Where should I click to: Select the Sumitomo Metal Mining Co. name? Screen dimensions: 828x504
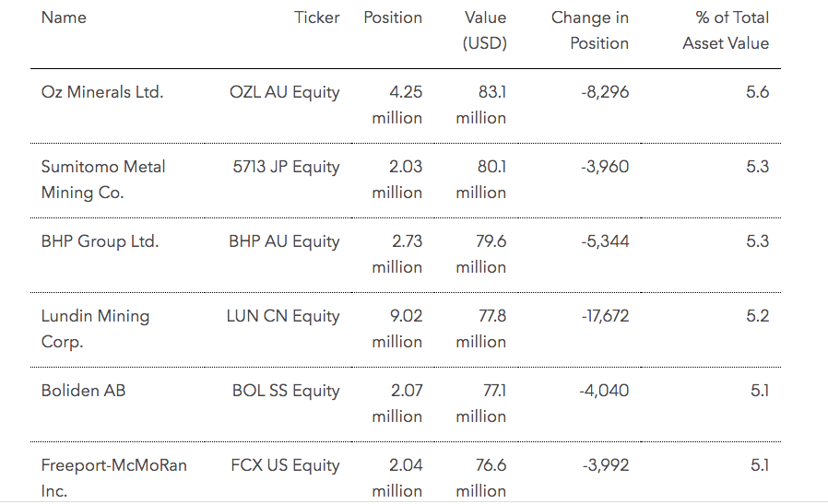tap(103, 180)
